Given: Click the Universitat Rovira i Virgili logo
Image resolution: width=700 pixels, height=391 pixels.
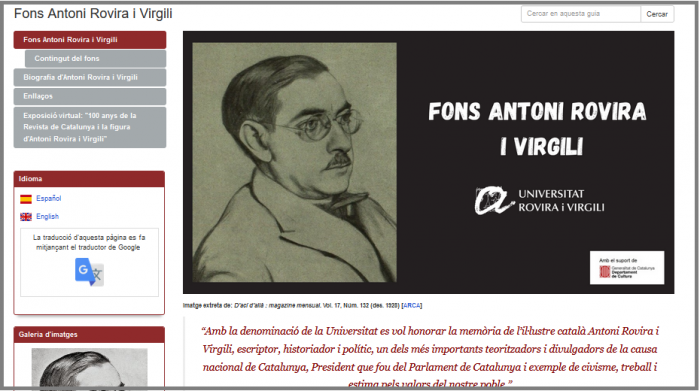Looking at the screenshot, I should tap(539, 200).
